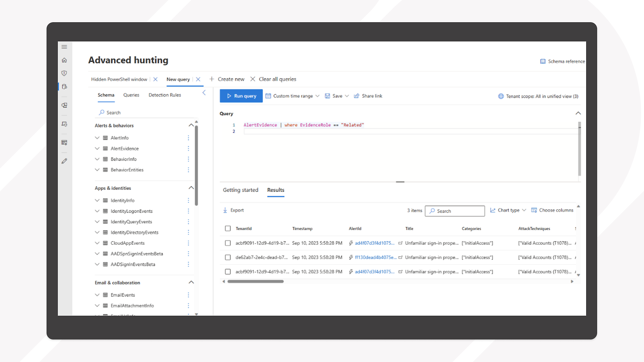Click the pencil icon in sidebar

[x=64, y=161]
